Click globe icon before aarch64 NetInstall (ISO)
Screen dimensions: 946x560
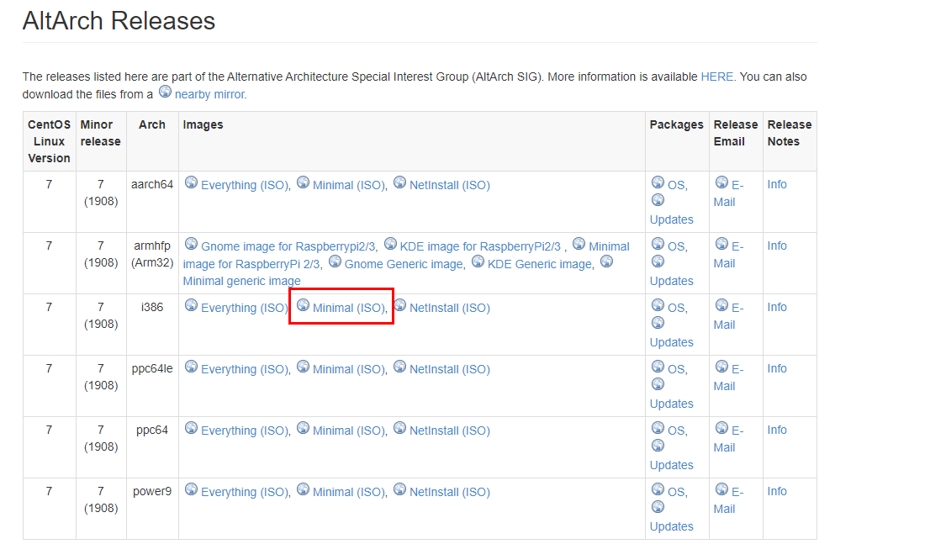point(400,182)
